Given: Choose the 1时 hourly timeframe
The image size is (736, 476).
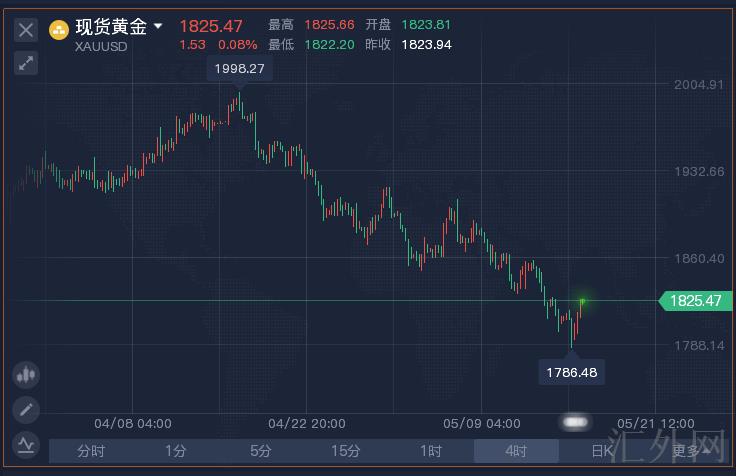Looking at the screenshot, I should (431, 451).
